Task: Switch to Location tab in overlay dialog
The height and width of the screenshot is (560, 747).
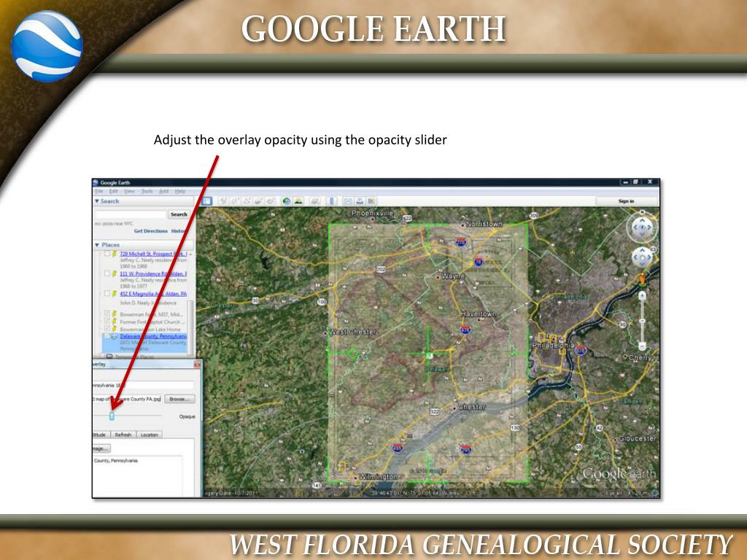Action: click(x=149, y=435)
